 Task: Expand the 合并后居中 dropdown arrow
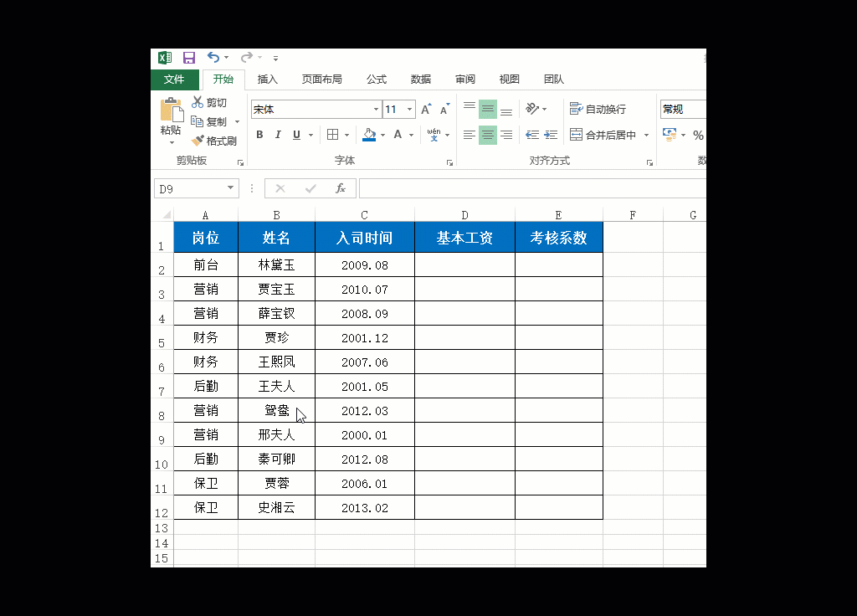tap(646, 135)
